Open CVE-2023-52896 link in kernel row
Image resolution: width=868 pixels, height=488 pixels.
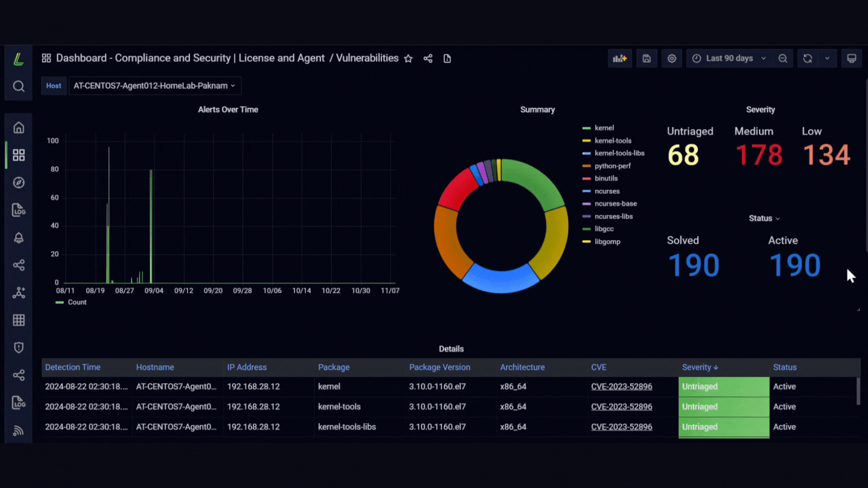(x=622, y=387)
